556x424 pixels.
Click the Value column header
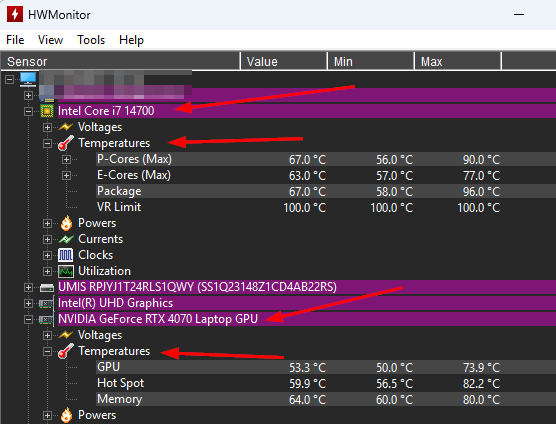[284, 61]
